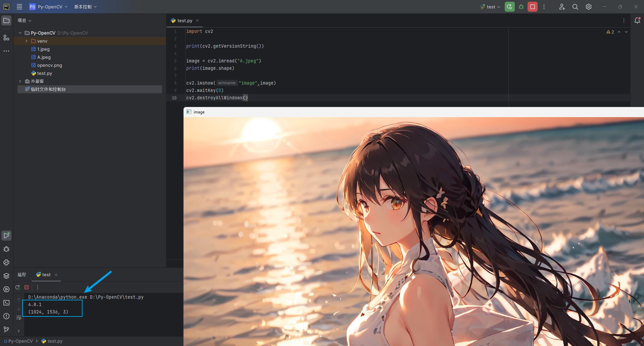Click the warnings indicator showing 2
The width and height of the screenshot is (644, 346).
click(610, 32)
